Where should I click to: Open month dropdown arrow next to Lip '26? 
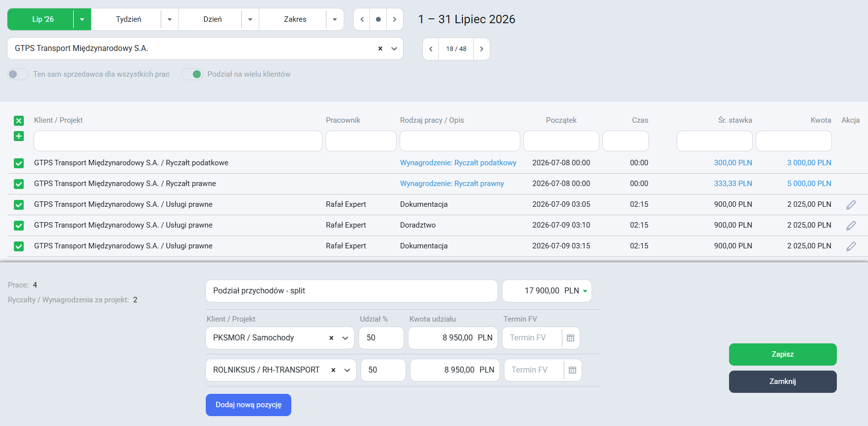point(82,19)
